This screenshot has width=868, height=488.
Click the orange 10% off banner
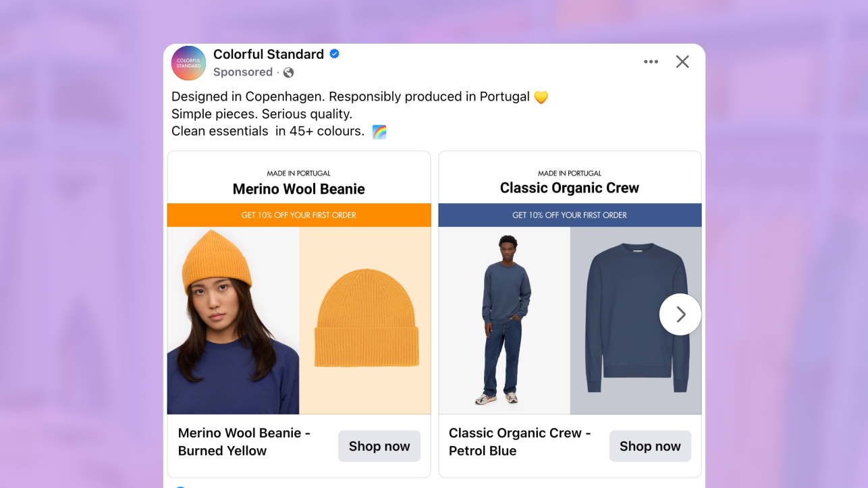tap(299, 215)
